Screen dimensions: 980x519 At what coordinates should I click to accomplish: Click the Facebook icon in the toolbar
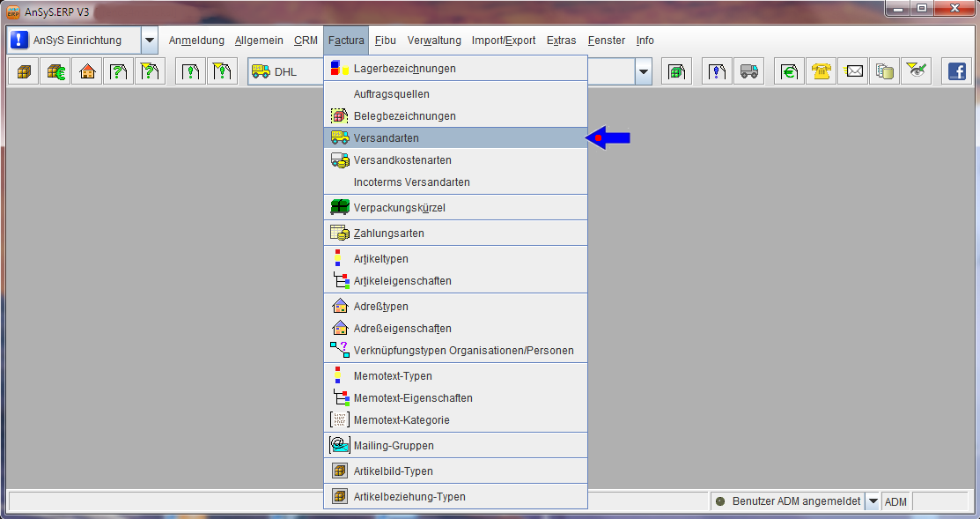[956, 71]
